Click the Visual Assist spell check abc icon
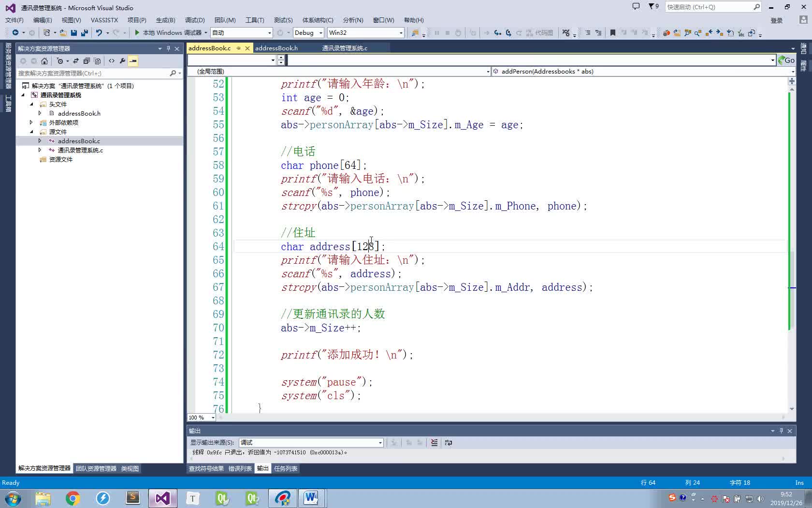 click(741, 32)
